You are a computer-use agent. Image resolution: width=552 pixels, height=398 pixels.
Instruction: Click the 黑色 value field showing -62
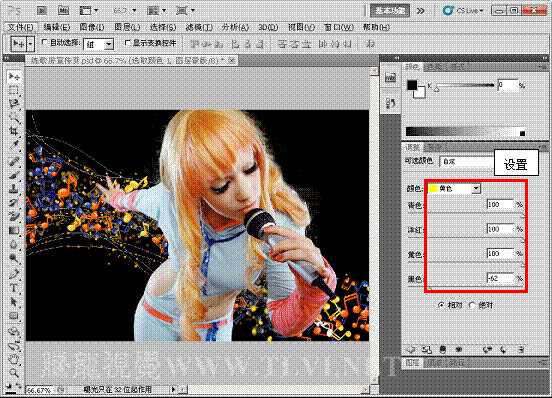pyautogui.click(x=500, y=278)
